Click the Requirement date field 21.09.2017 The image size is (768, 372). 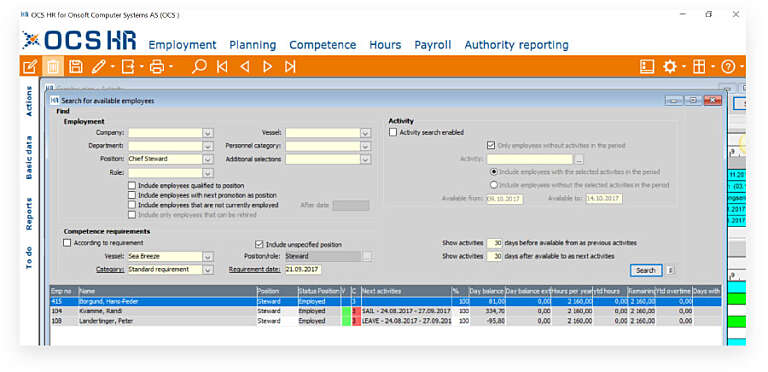coord(303,270)
